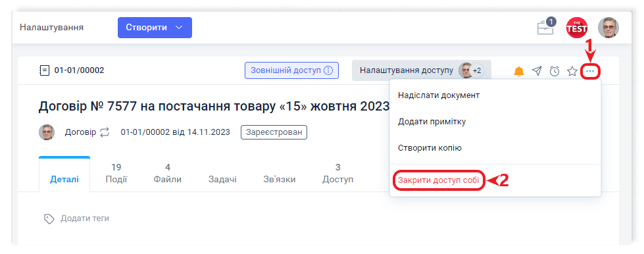
Task: Click the Створити button
Action: [x=155, y=28]
